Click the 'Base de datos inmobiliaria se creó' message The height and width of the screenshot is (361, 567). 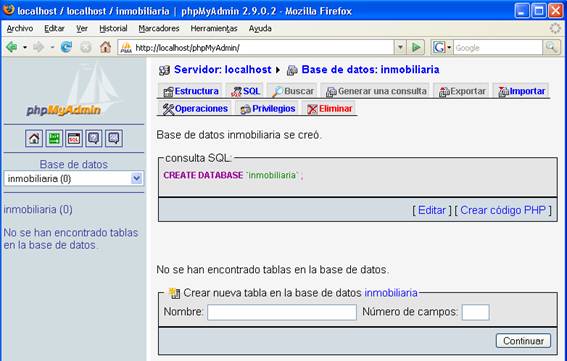(239, 135)
